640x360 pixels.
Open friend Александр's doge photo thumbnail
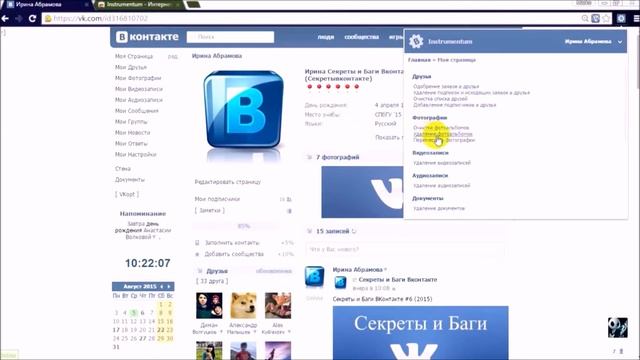point(243,305)
